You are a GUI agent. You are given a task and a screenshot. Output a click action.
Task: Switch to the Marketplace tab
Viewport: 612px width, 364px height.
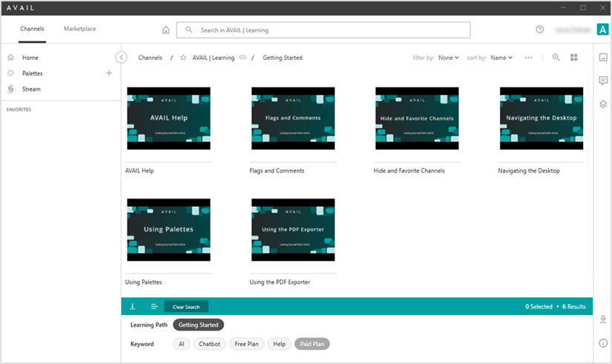pos(79,29)
